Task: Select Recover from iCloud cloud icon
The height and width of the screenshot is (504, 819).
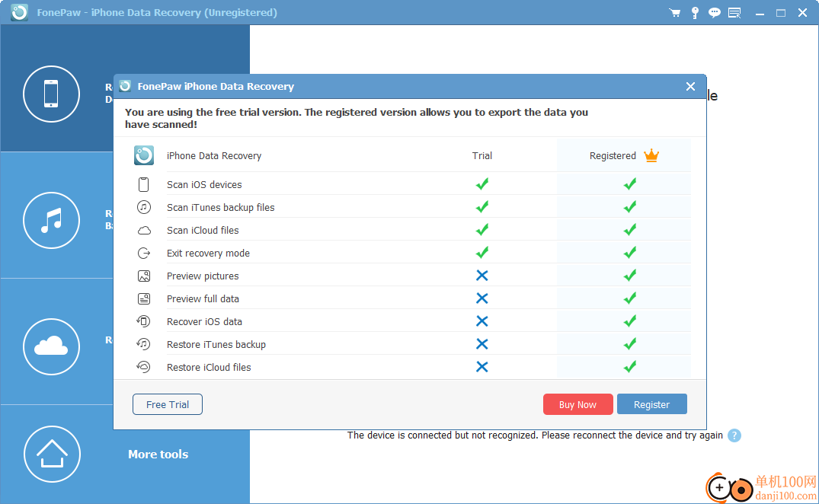Action: tap(51, 346)
